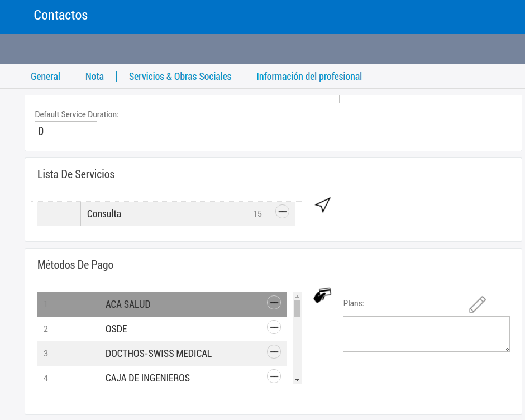Click the card payment icon

(322, 295)
